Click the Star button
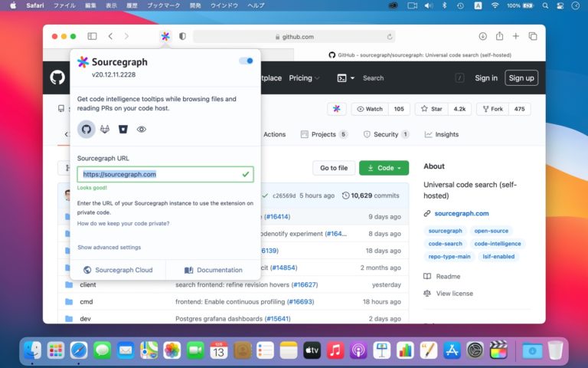Image resolution: width=588 pixels, height=368 pixels. click(x=431, y=109)
